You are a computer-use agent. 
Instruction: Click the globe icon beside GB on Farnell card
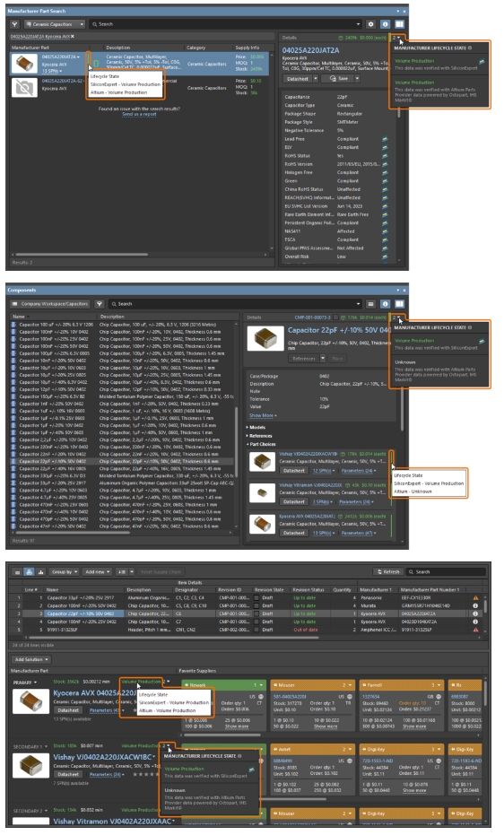(x=439, y=697)
